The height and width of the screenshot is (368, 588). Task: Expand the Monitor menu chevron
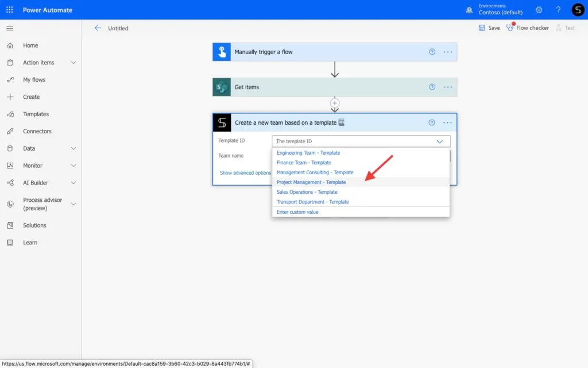tap(73, 166)
